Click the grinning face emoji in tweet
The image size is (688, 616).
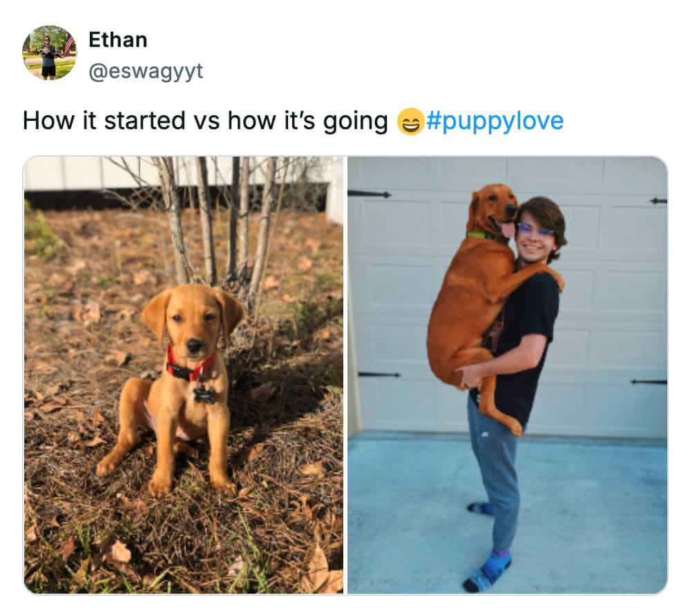(x=410, y=121)
